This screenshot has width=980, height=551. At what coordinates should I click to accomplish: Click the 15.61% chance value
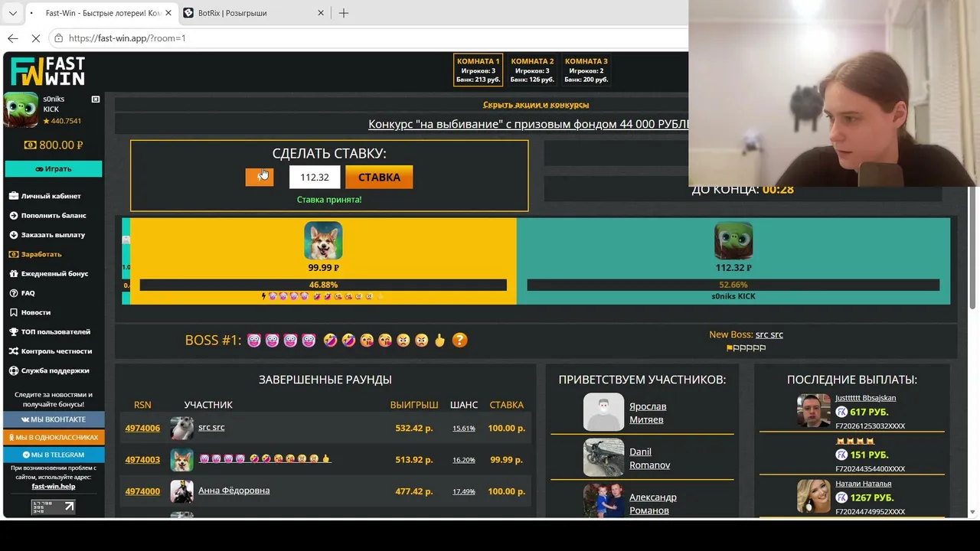pos(464,429)
